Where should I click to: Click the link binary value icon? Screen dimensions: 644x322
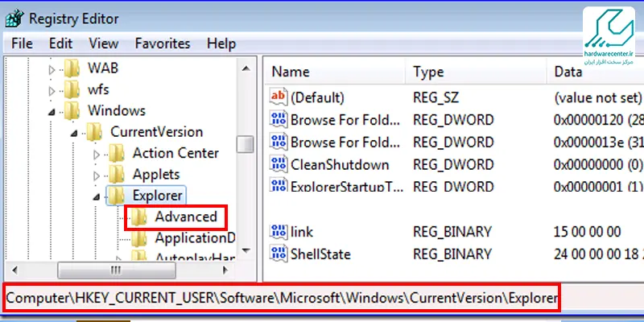(279, 231)
